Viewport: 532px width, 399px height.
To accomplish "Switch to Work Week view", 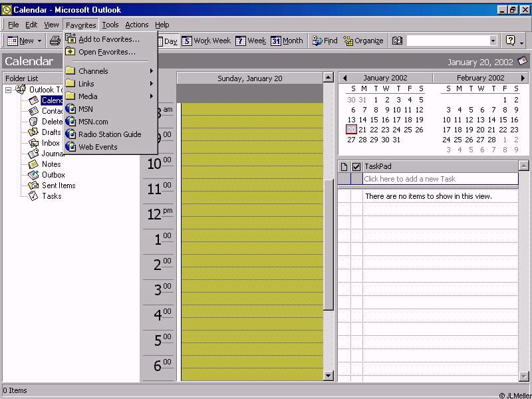I will click(x=206, y=41).
